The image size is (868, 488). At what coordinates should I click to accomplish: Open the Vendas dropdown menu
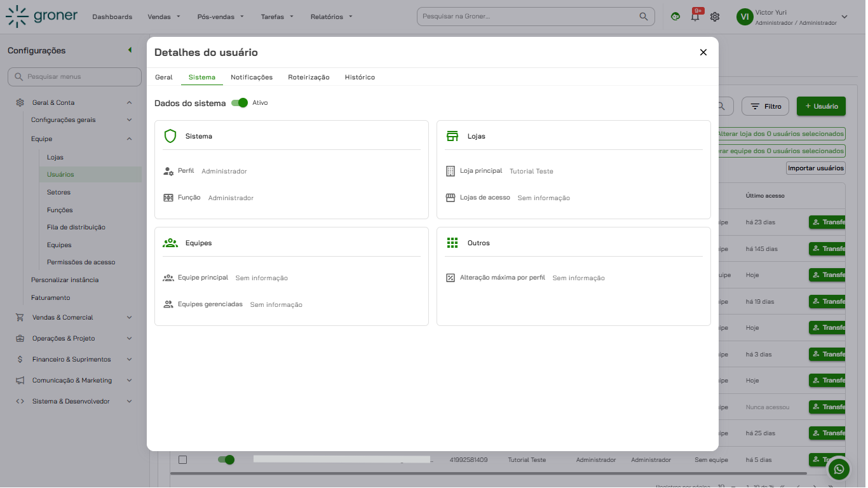tap(164, 17)
